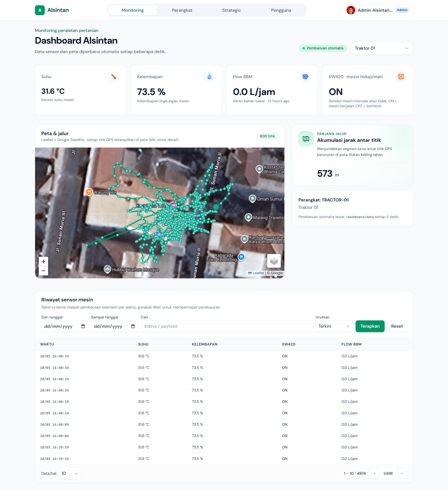Click the Kost Puteri map marker
The height and width of the screenshot is (490, 448).
(x=259, y=169)
